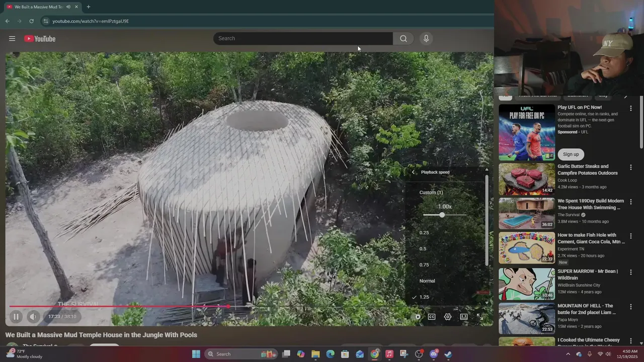Mute the tab via its speaker icon
This screenshot has width=644, height=362.
68,7
